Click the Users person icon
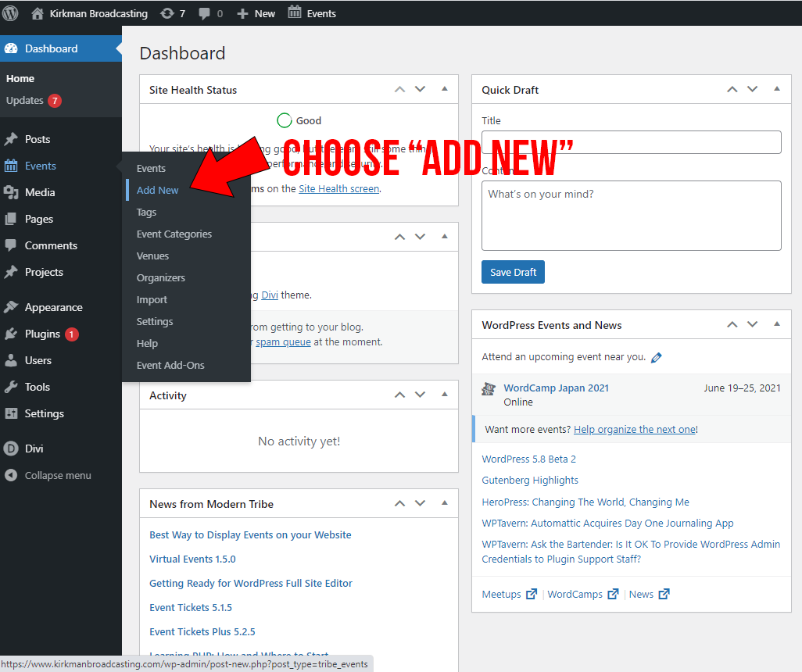This screenshot has height=672, width=802. [x=11, y=360]
